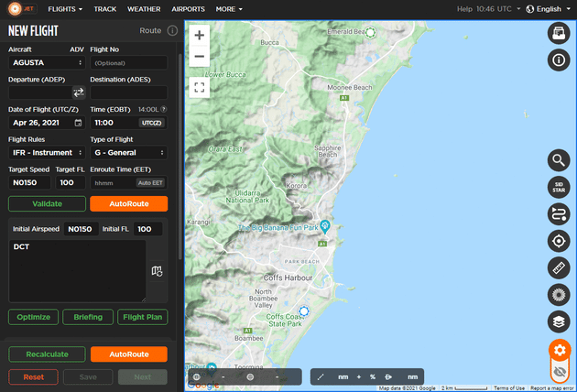577x392 pixels.
Task: Open the Route info icon
Action: point(172,30)
